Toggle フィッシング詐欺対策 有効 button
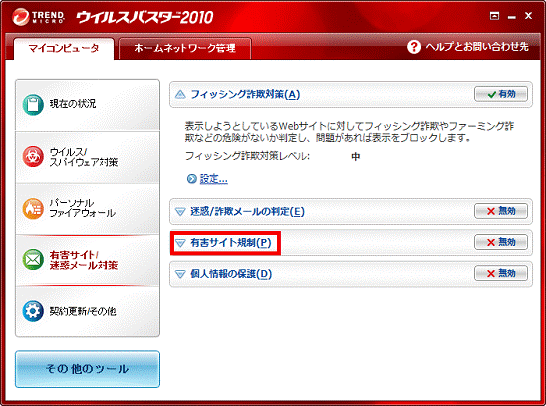 click(x=501, y=94)
